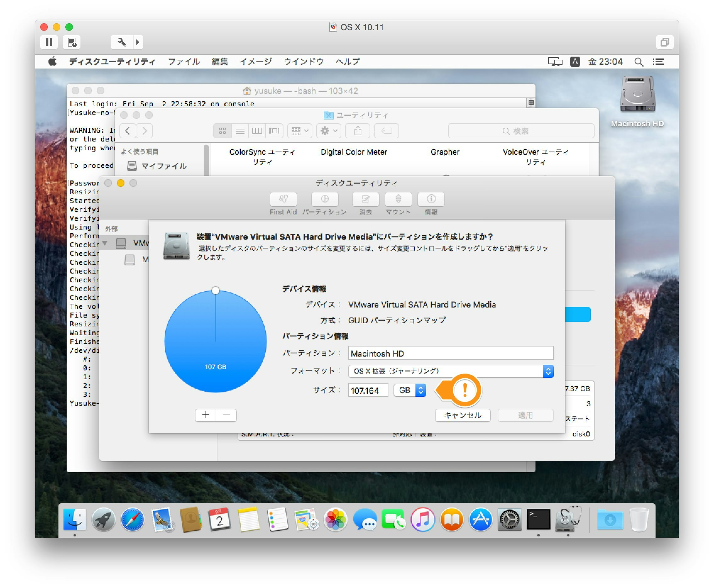Click the VM snapshot icon
This screenshot has height=588, width=714.
pyautogui.click(x=72, y=42)
